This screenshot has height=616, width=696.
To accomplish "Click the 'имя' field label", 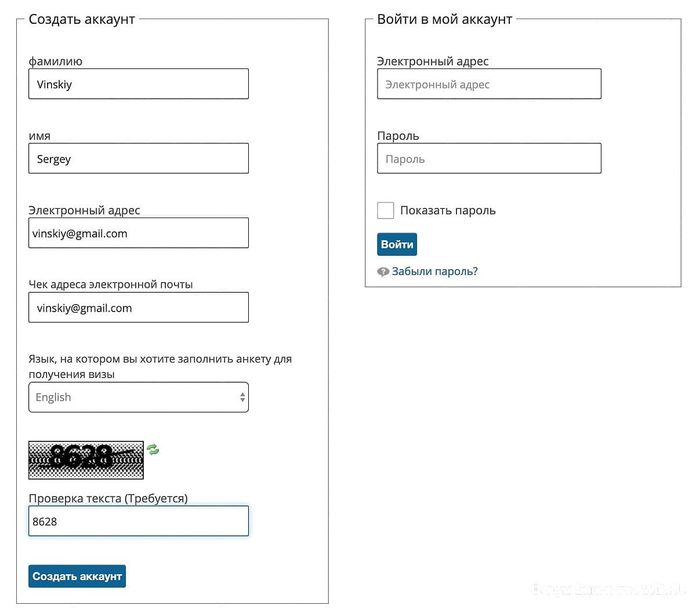I will coord(39,136).
